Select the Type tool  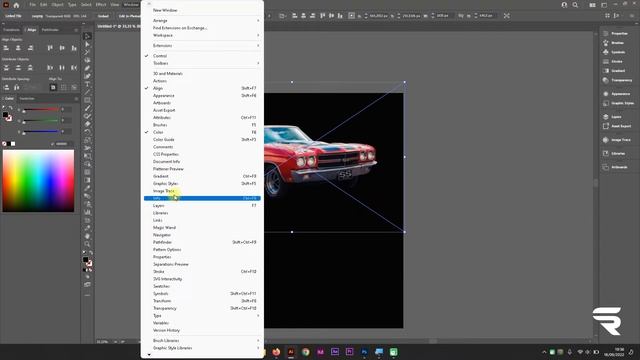point(87,84)
